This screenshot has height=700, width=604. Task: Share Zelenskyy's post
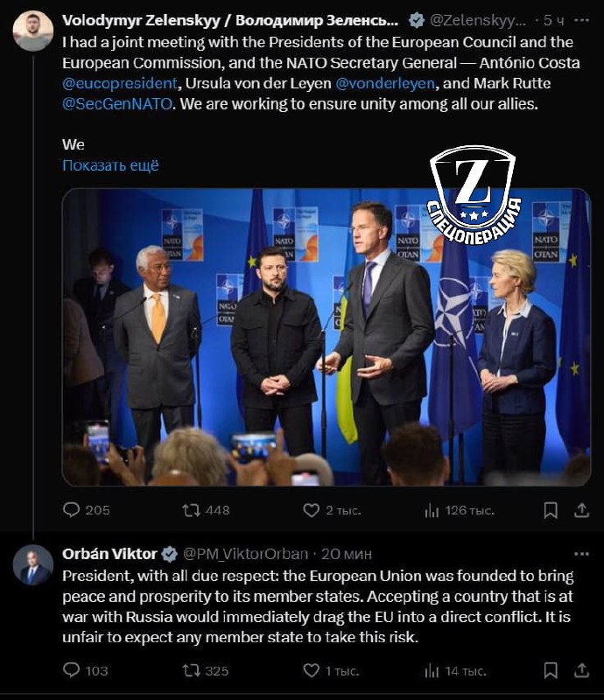click(581, 510)
